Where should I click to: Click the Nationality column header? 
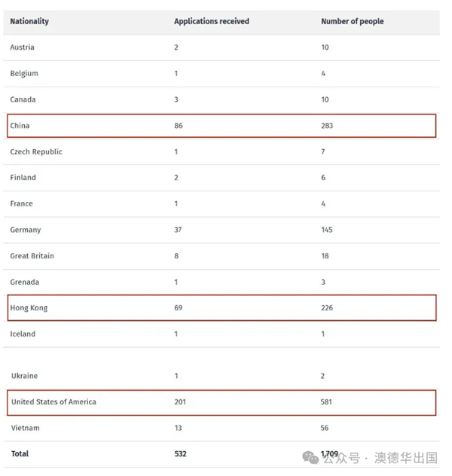(29, 21)
